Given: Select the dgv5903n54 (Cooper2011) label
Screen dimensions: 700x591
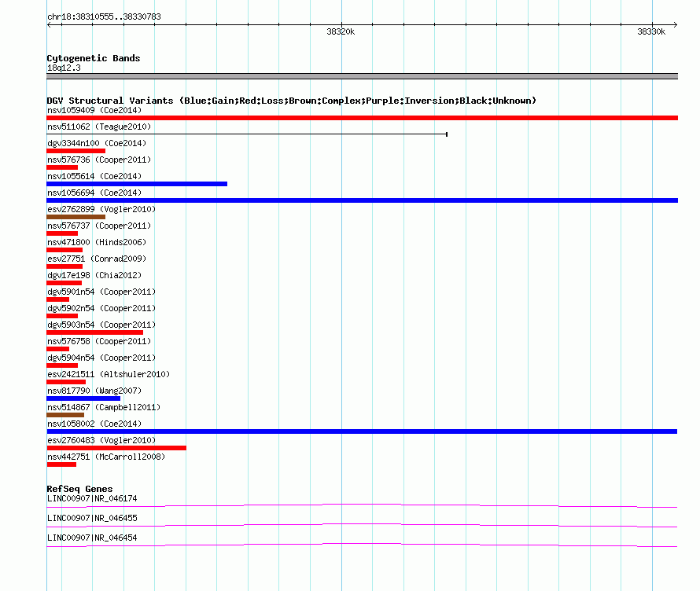Looking at the screenshot, I should 101,325.
